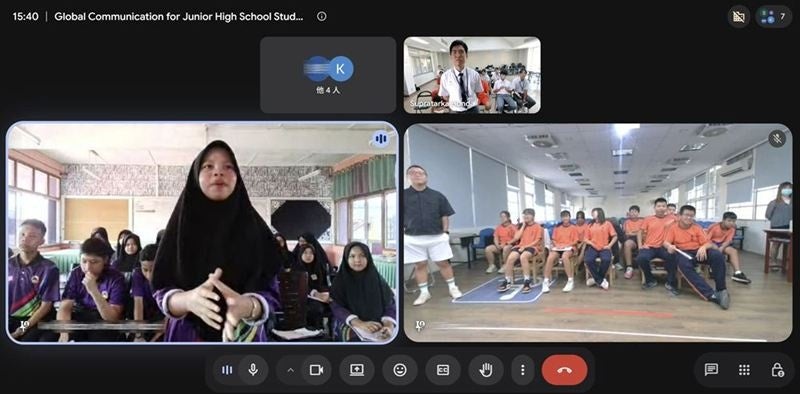
Task: Click pin icon on right video tile
Action: click(419, 325)
